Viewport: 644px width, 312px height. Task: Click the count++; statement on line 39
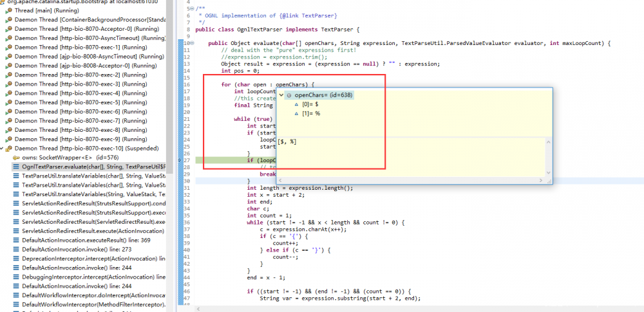click(285, 243)
